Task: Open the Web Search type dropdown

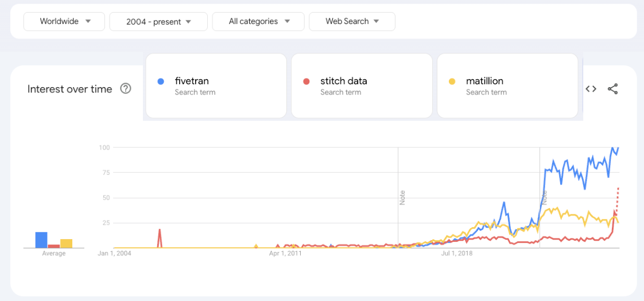Action: [x=352, y=21]
